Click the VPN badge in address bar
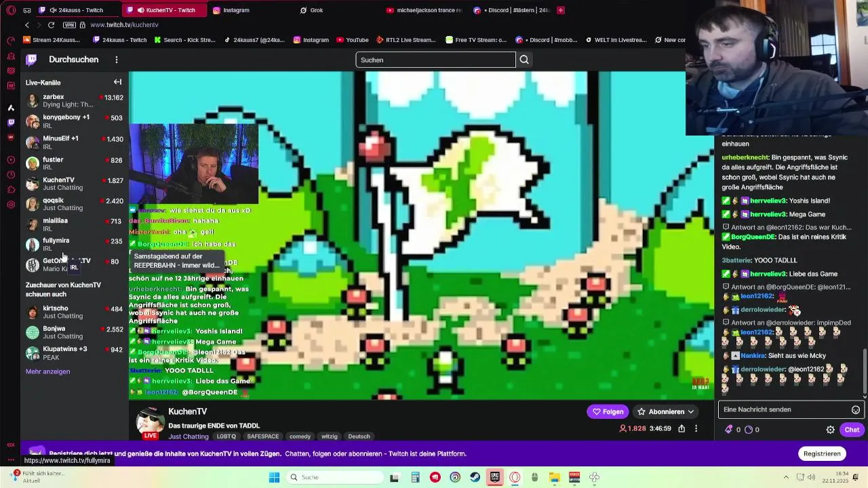The image size is (868, 488). coord(69,25)
